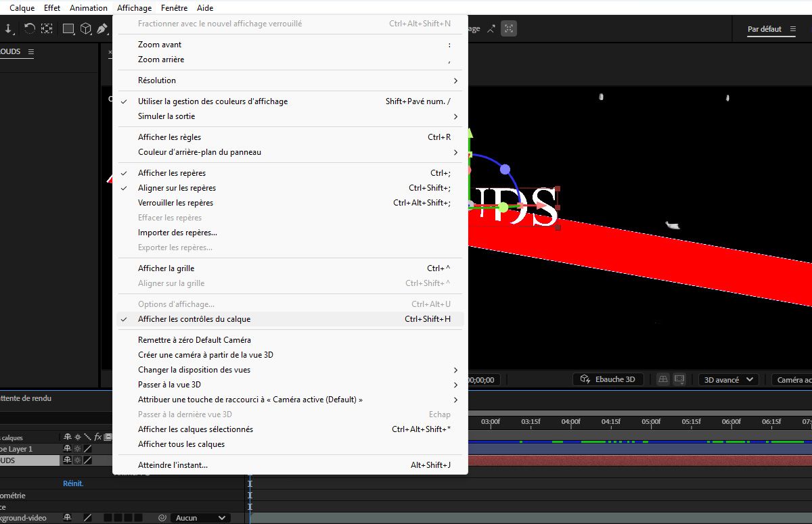
Task: Close the open Affichage menu
Action: click(134, 8)
